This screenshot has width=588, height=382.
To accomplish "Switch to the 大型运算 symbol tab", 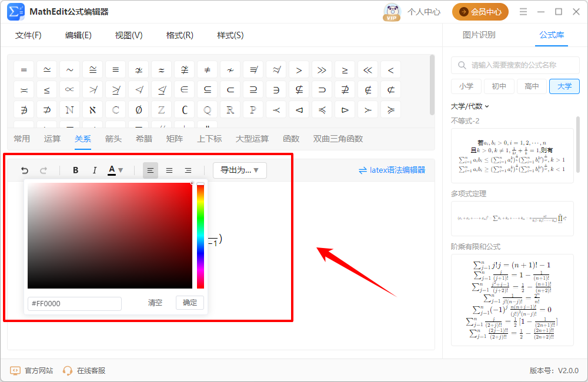I will pyautogui.click(x=252, y=139).
